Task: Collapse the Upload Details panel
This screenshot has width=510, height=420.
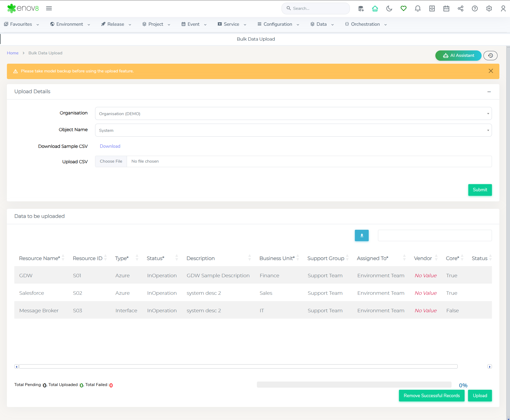Action: point(489,92)
